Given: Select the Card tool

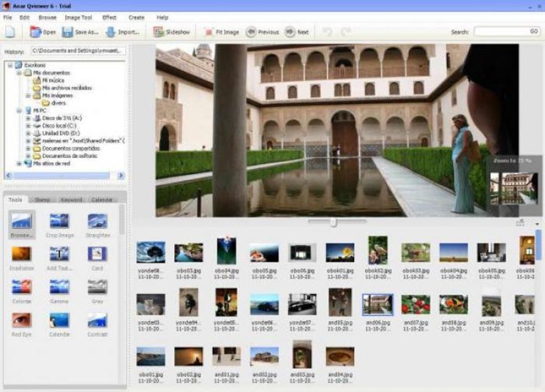Looking at the screenshot, I should tap(97, 257).
